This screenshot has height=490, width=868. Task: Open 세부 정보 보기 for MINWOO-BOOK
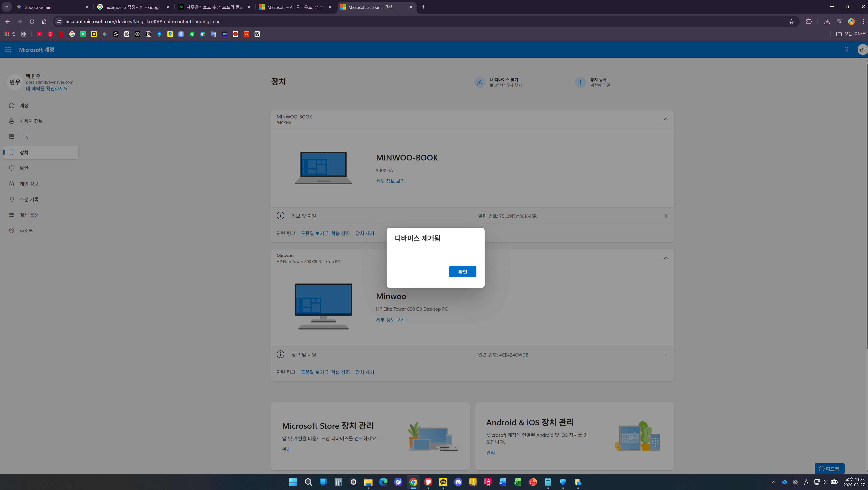click(390, 181)
